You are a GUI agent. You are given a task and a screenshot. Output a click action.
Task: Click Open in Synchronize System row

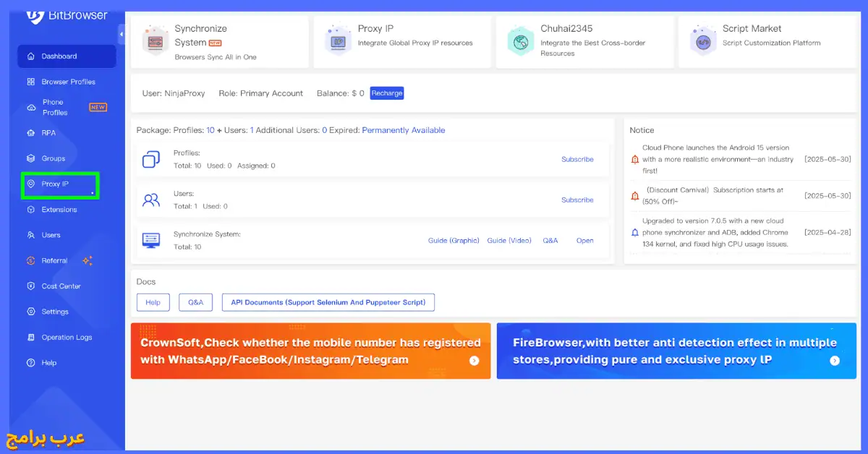pos(584,241)
